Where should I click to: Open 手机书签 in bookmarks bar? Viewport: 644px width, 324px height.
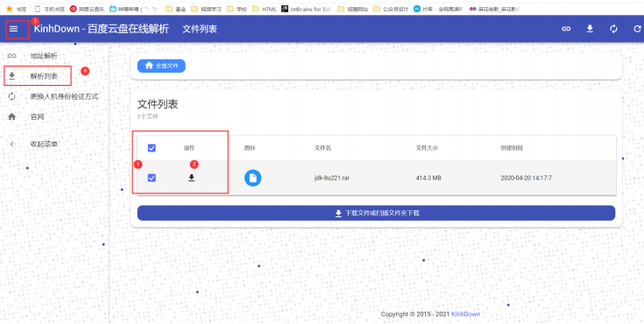pyautogui.click(x=50, y=9)
